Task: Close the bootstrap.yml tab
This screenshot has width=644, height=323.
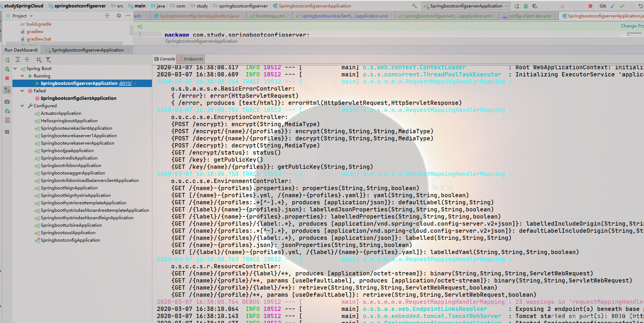Action: (288, 16)
